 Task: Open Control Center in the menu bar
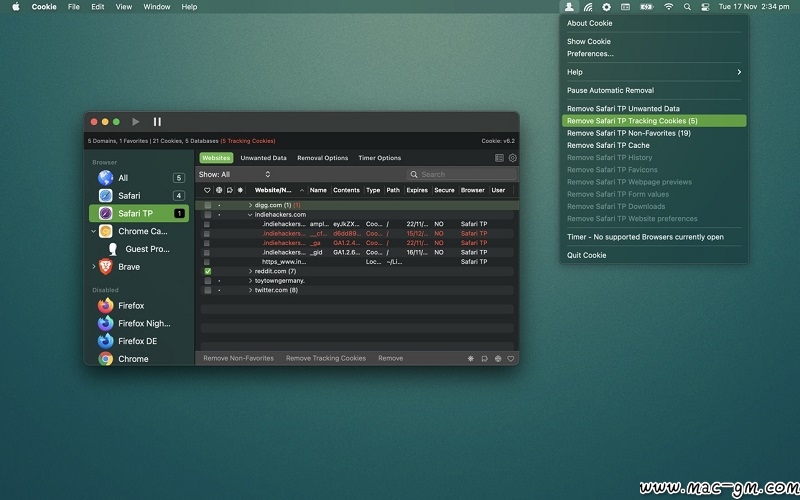[x=705, y=7]
